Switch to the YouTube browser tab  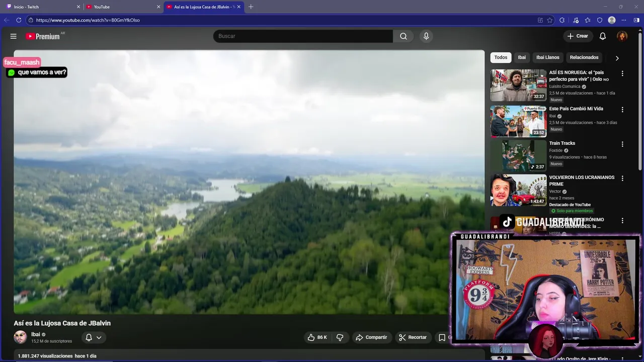(123, 7)
